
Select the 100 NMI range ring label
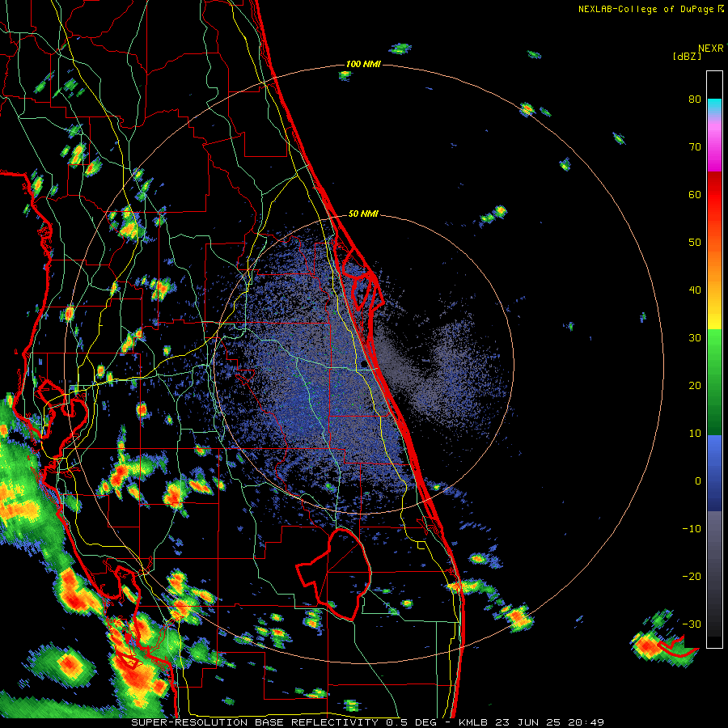pyautogui.click(x=363, y=64)
